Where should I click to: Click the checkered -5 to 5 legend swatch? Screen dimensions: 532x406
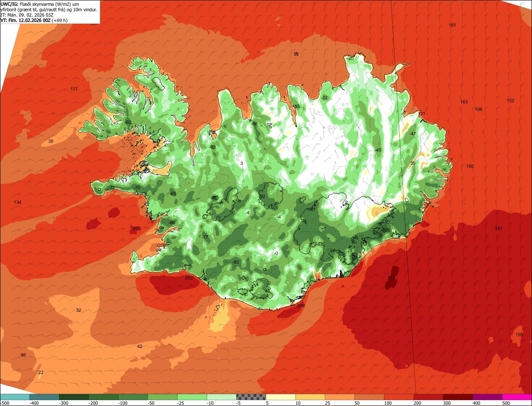point(251,397)
